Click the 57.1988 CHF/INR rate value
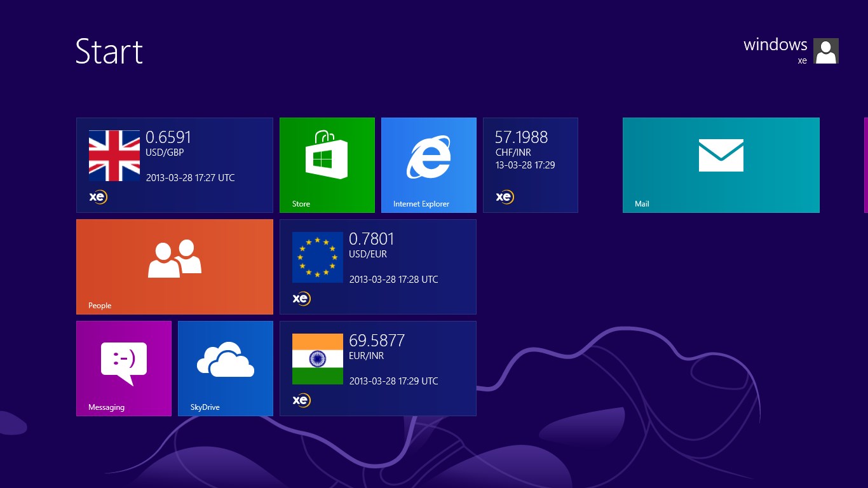868x488 pixels. pyautogui.click(x=521, y=137)
